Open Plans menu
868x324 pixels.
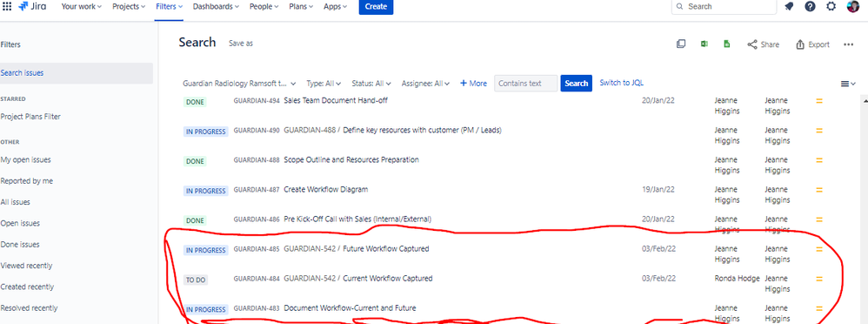click(302, 7)
